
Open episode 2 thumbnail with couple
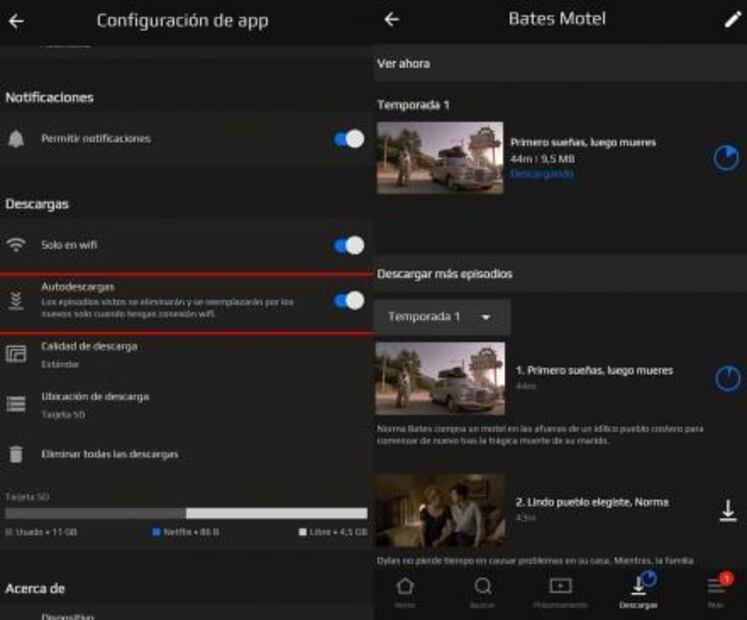pyautogui.click(x=440, y=510)
